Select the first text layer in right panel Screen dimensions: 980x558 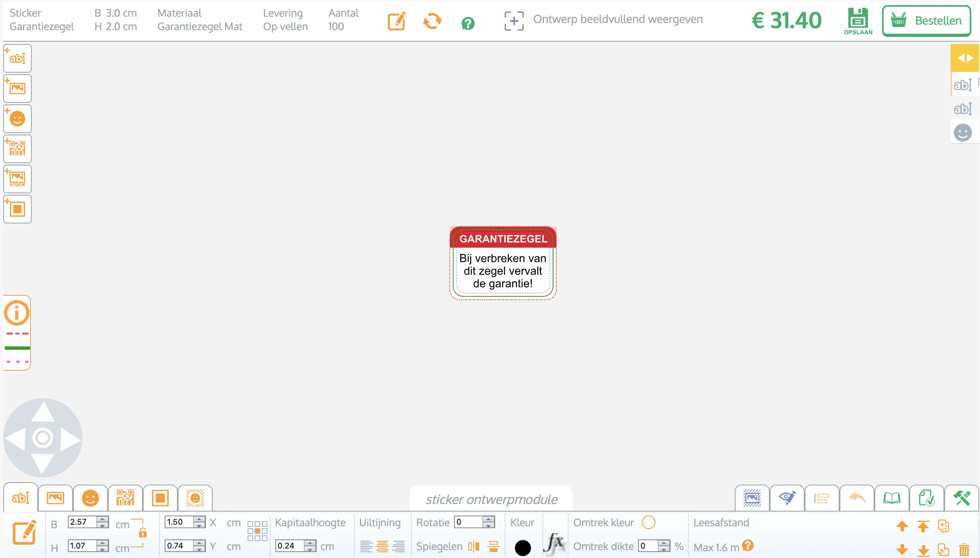pyautogui.click(x=963, y=85)
